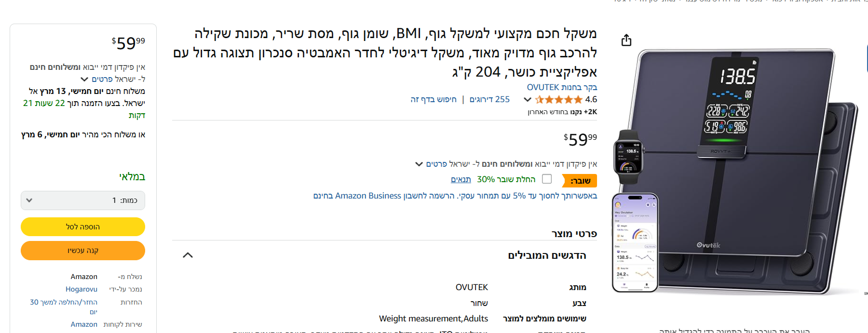This screenshot has width=868, height=333.
Task: Click the Amazon customer service link
Action: coord(84,324)
